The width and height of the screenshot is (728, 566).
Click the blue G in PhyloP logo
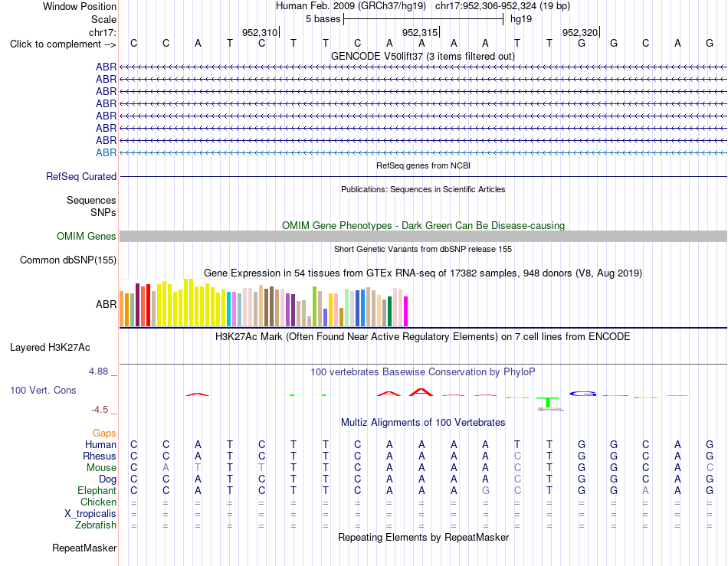(x=582, y=394)
